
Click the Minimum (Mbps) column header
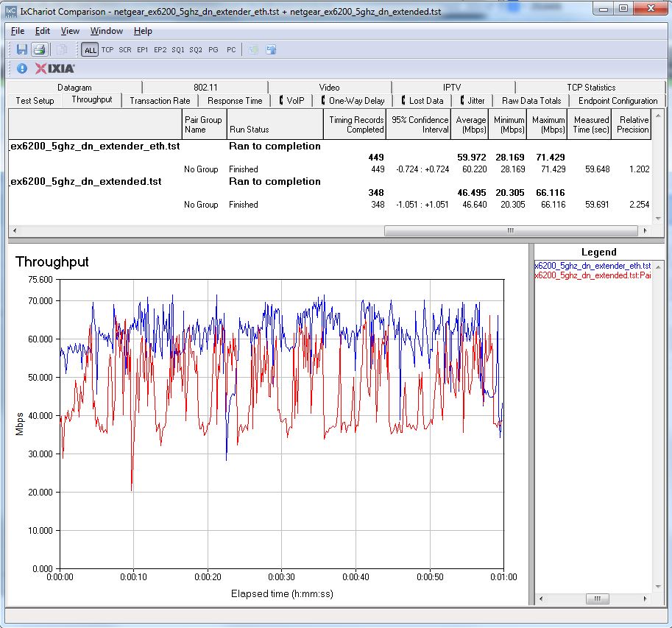coord(508,124)
